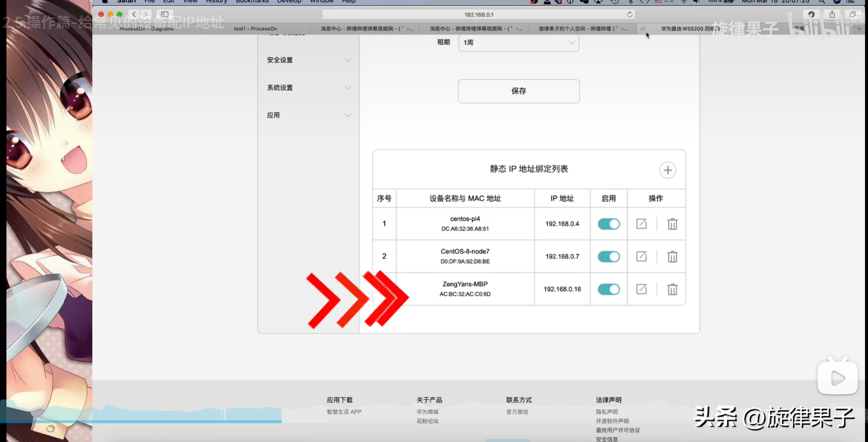
Task: Delete the CentOS-8-node7 binding entry
Action: pyautogui.click(x=672, y=257)
